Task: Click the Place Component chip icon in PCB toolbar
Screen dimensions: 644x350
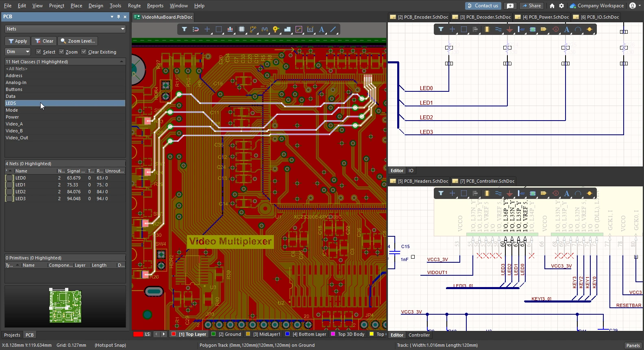Action: tap(242, 29)
